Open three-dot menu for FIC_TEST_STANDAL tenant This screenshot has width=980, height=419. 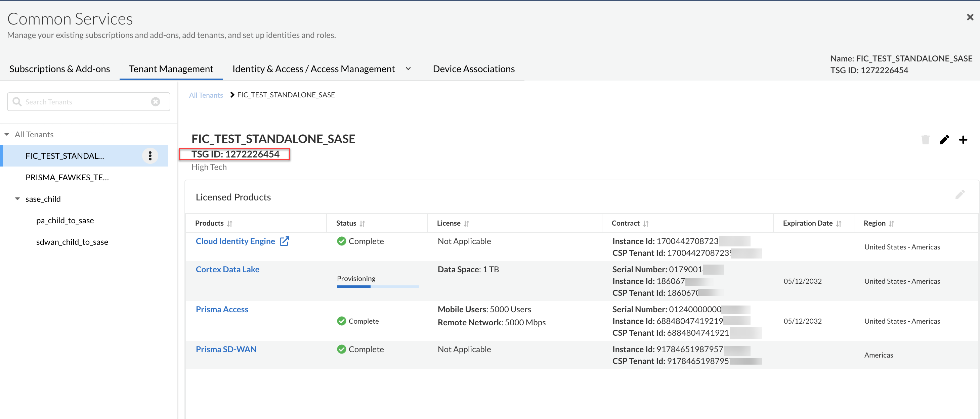[x=150, y=155]
